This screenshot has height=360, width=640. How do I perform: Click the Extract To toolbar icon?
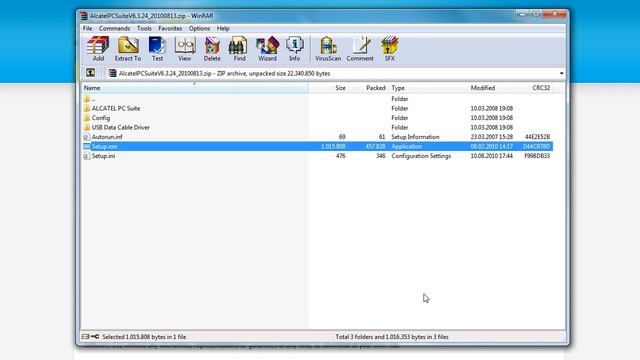[128, 49]
